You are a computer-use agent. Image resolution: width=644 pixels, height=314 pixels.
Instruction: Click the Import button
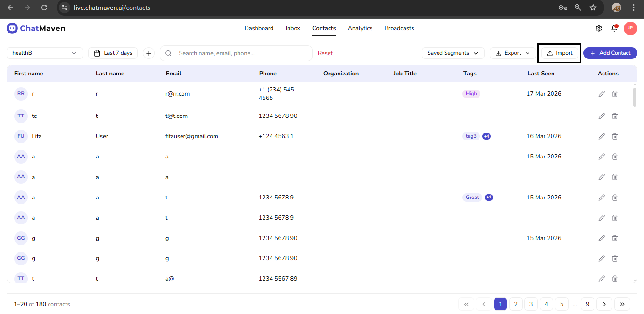(x=559, y=53)
